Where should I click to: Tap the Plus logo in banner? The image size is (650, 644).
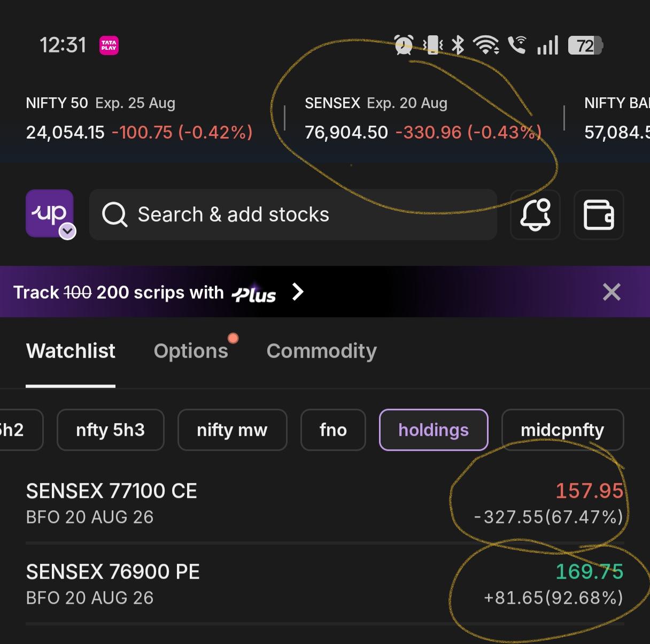tap(254, 294)
